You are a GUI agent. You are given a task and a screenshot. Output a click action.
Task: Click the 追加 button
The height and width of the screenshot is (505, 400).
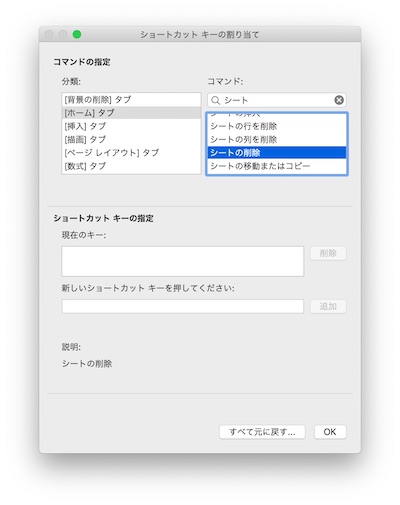tap(328, 306)
